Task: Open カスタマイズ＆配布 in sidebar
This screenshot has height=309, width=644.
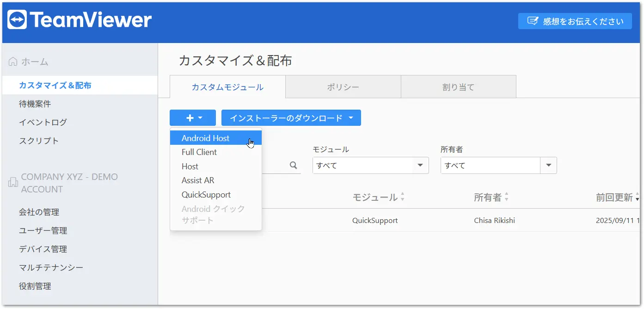Action: coord(80,85)
